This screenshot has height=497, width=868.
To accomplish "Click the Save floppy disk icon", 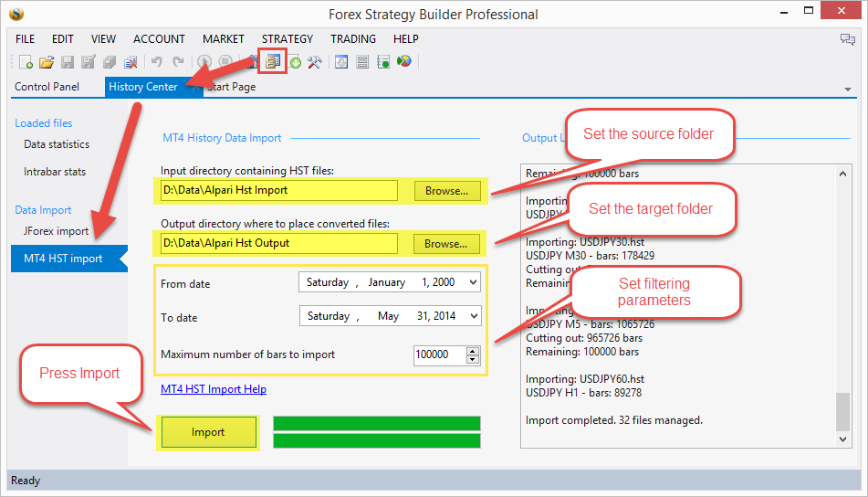I will click(68, 61).
